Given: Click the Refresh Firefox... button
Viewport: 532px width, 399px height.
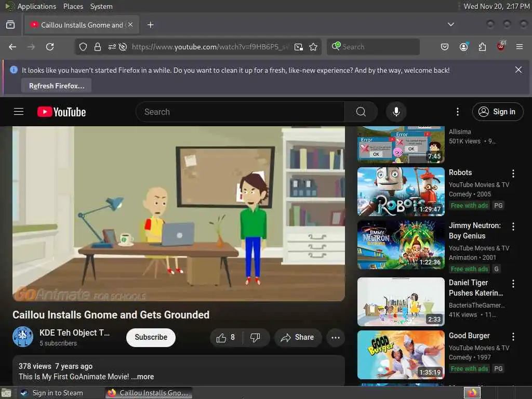Looking at the screenshot, I should click(57, 86).
